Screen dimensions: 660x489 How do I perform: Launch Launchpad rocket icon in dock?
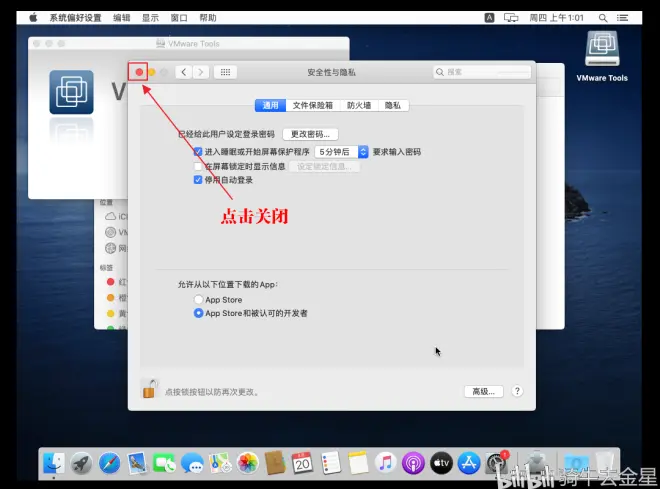pyautogui.click(x=81, y=463)
